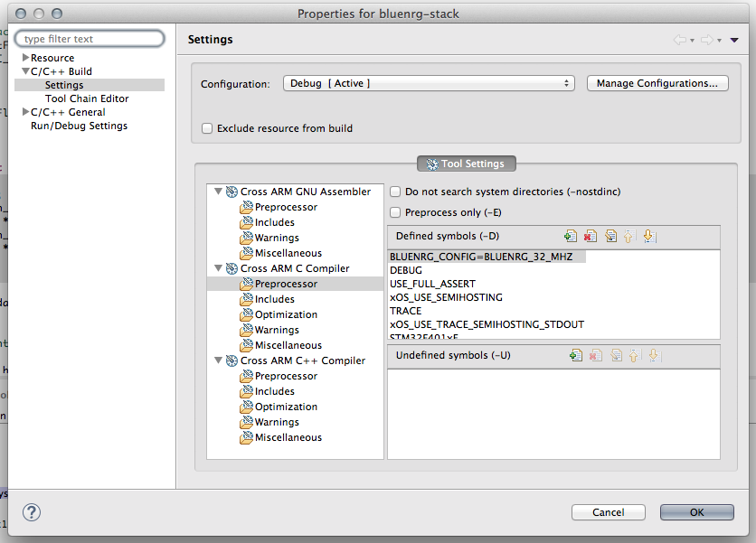
Task: Add a new defined symbol (-D)
Action: (571, 236)
